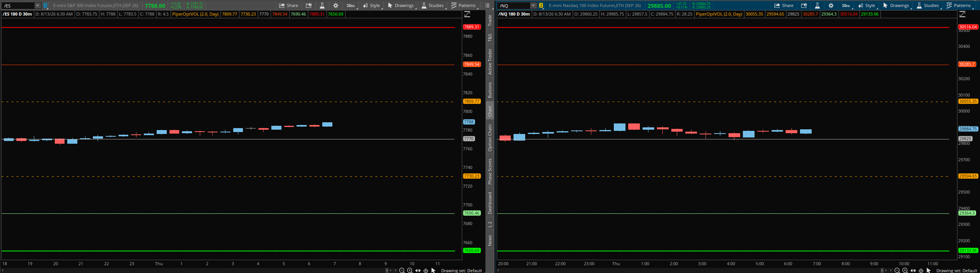Viewport: 980px width, 273px height.
Task: Click the price-axis scale icon on /ES chart
Action: (x=467, y=14)
